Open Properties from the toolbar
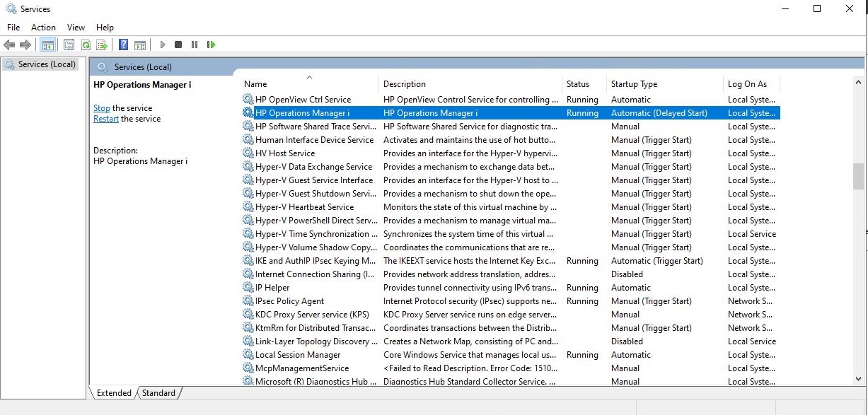The image size is (868, 415). pyautogui.click(x=69, y=45)
